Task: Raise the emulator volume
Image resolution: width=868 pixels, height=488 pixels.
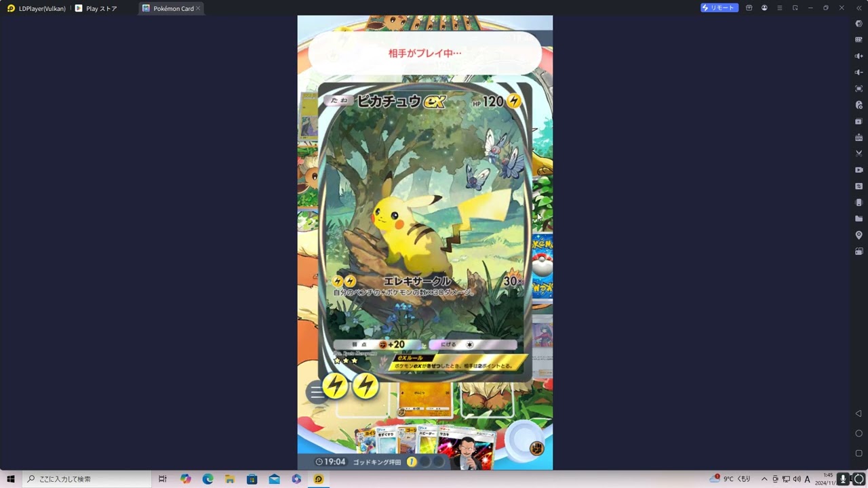Action: (859, 56)
